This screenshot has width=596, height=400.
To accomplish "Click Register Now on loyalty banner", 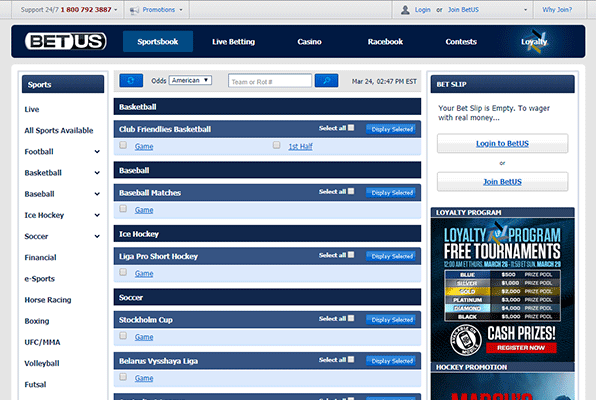I will coord(521,348).
